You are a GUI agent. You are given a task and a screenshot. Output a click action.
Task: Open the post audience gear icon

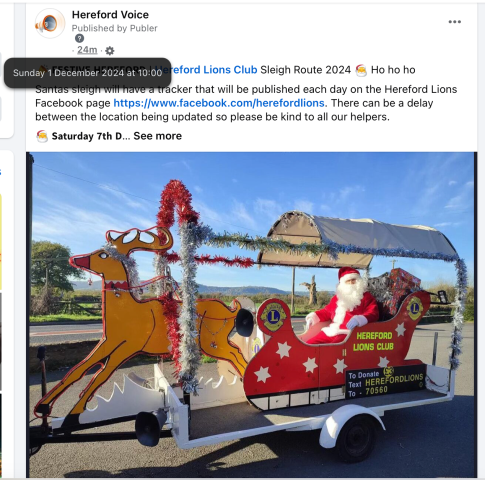[x=110, y=51]
